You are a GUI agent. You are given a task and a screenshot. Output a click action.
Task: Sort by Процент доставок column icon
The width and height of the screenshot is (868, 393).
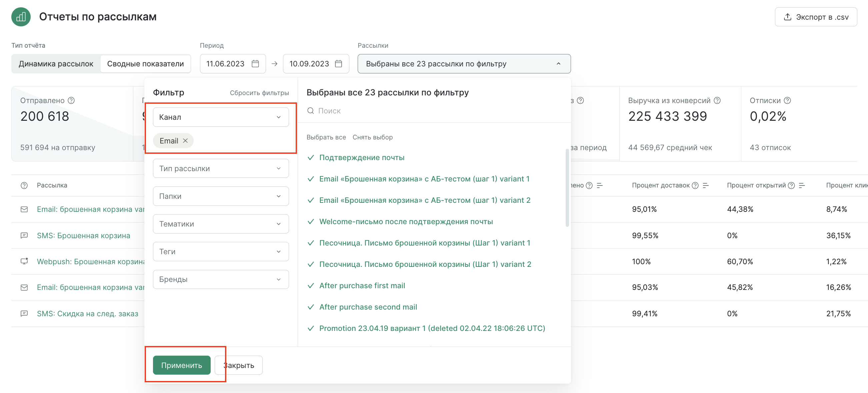[706, 185]
